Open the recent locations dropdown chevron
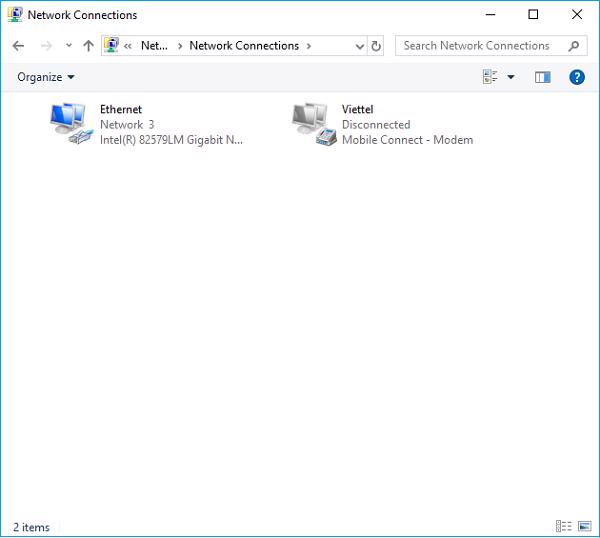The height and width of the screenshot is (538, 600). pyautogui.click(x=68, y=46)
